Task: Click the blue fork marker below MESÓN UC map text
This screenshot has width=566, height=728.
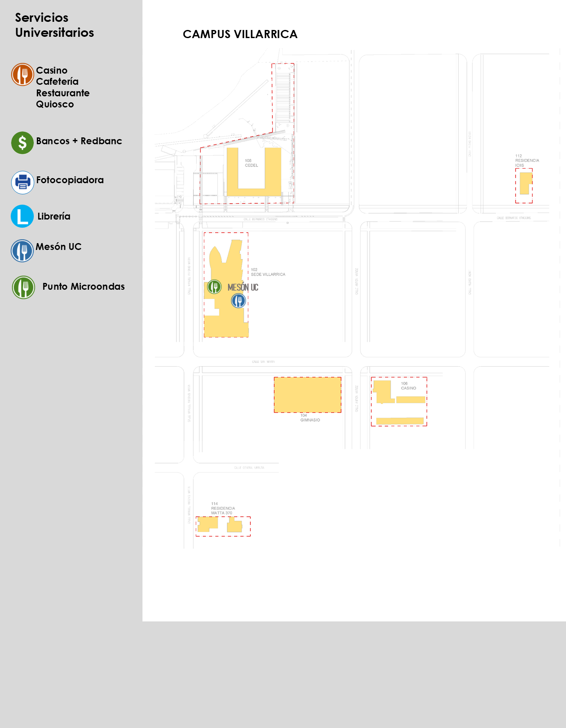Action: 238,301
